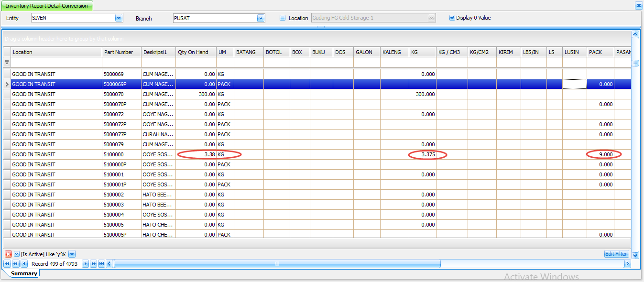Click the LUSIN column header
The image size is (644, 282).
pyautogui.click(x=575, y=52)
